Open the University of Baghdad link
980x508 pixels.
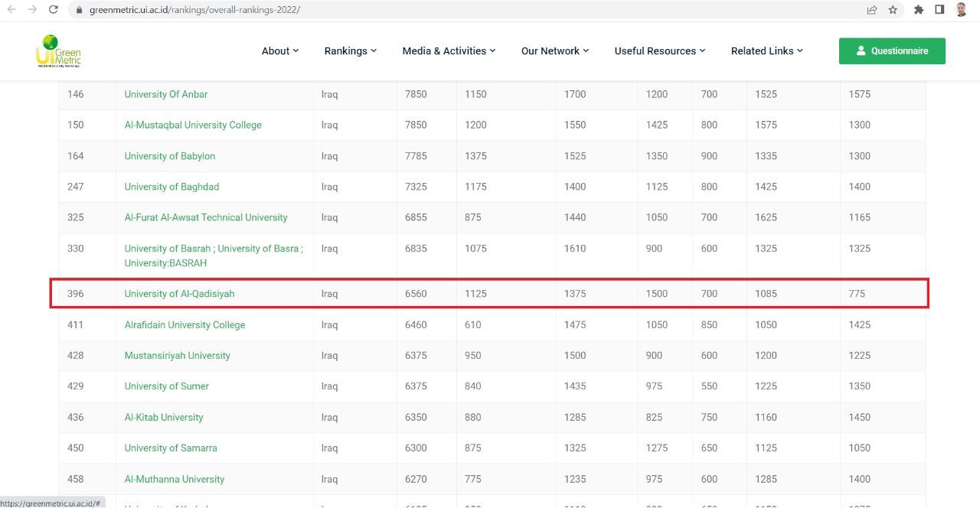(x=171, y=187)
